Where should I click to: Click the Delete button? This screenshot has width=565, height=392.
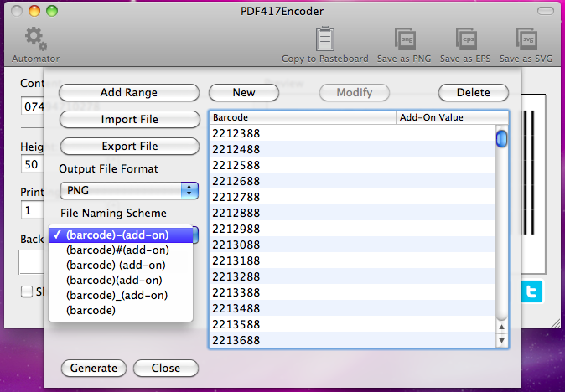(x=474, y=92)
